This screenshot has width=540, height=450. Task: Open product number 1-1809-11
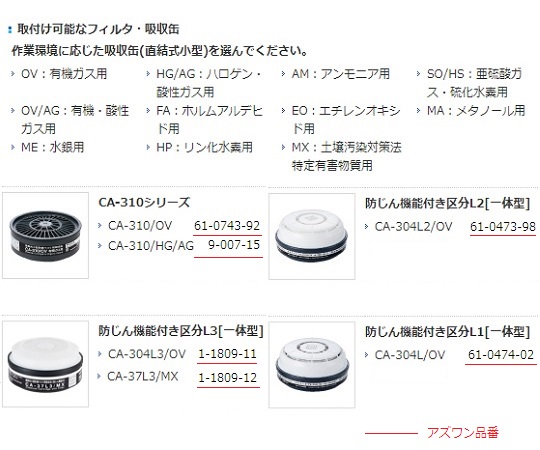pos(227,354)
